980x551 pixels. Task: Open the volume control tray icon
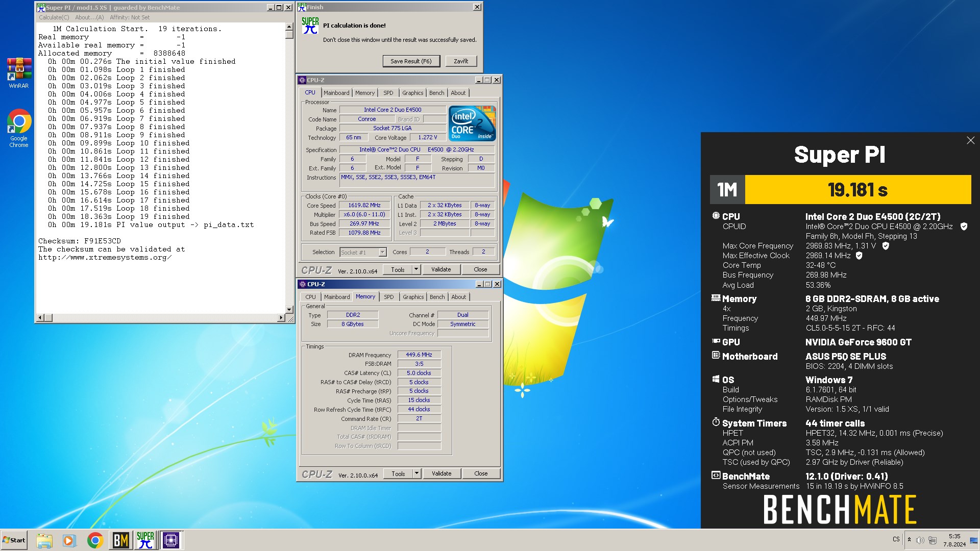point(920,540)
